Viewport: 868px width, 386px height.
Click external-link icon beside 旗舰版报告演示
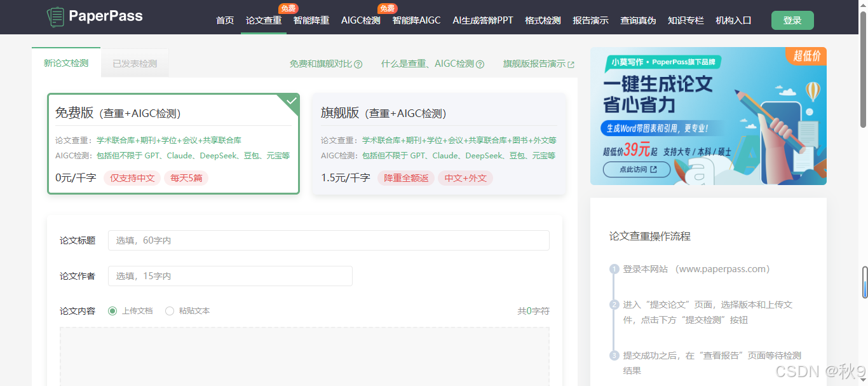[x=571, y=64]
